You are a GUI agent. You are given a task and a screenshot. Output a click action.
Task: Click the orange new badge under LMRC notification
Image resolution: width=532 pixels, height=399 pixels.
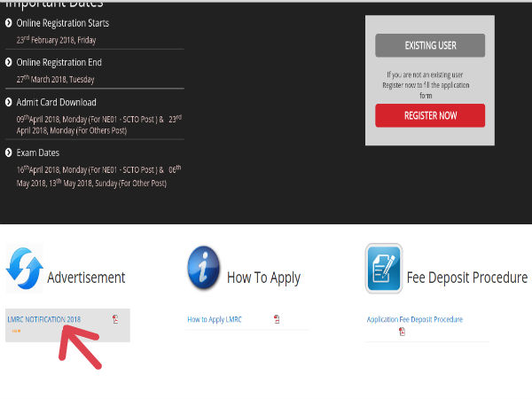point(15,331)
